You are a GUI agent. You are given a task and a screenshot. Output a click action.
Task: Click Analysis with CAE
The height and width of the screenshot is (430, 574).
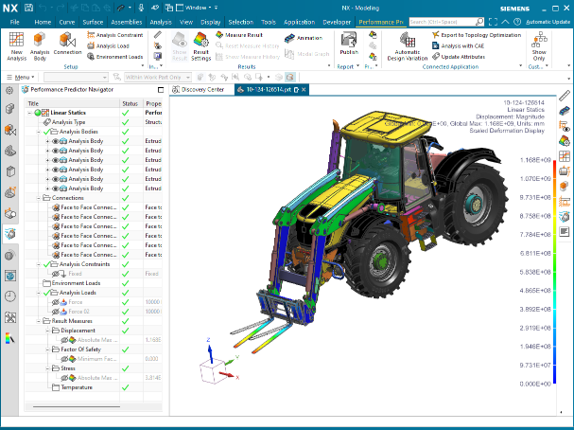458,46
